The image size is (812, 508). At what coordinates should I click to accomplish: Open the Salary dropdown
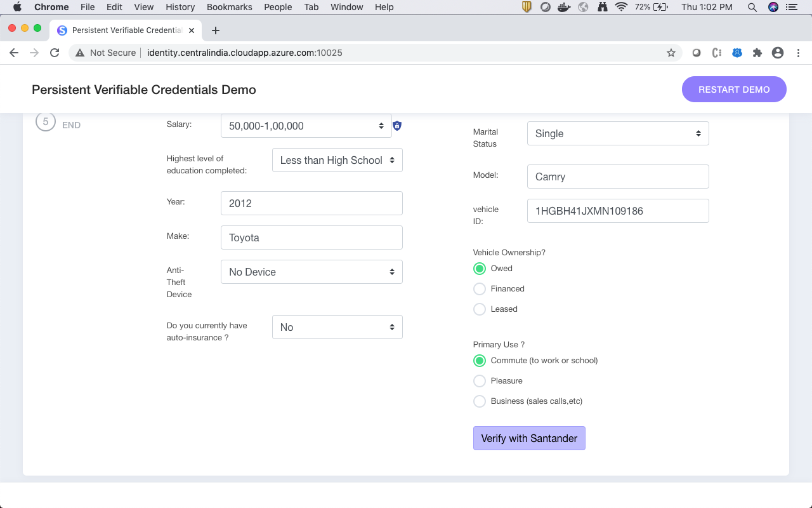[x=306, y=126]
